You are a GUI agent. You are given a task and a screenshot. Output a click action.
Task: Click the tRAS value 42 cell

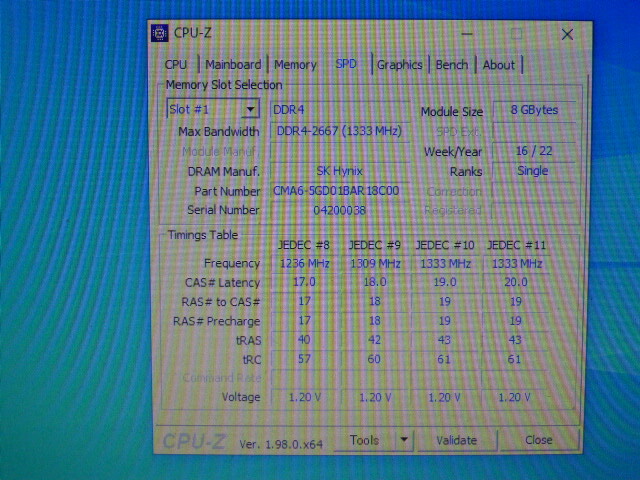pos(374,340)
